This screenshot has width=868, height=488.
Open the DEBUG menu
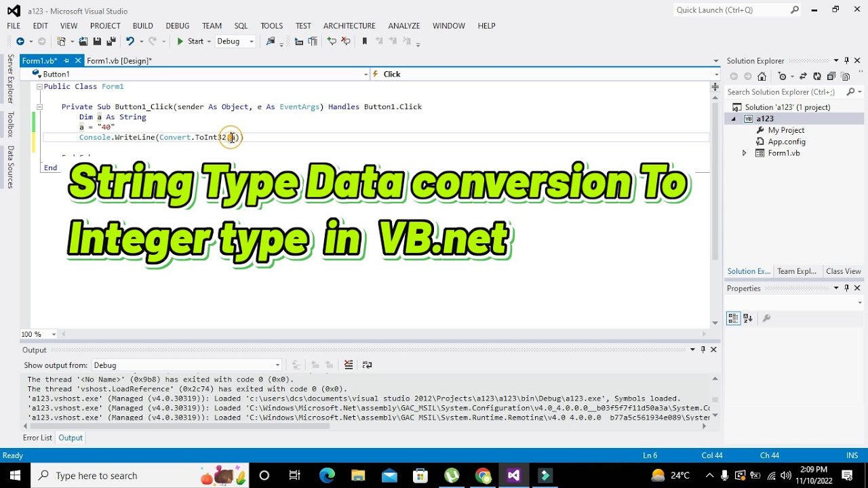click(178, 26)
